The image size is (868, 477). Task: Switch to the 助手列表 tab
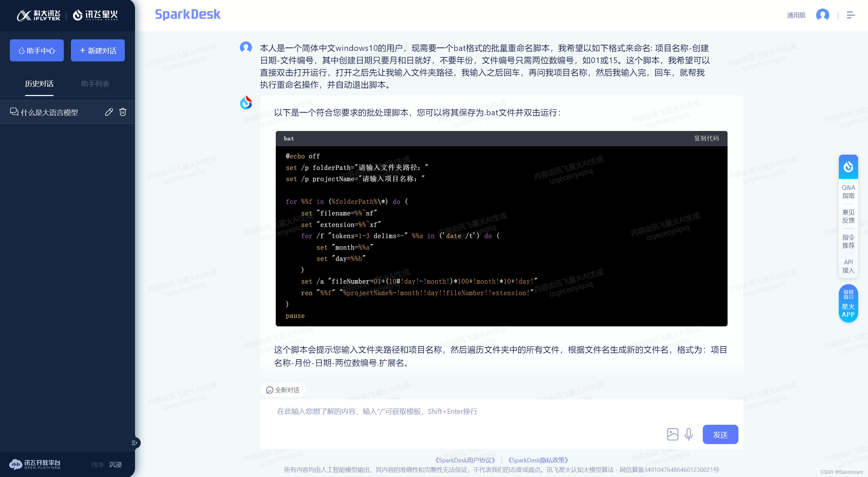95,84
